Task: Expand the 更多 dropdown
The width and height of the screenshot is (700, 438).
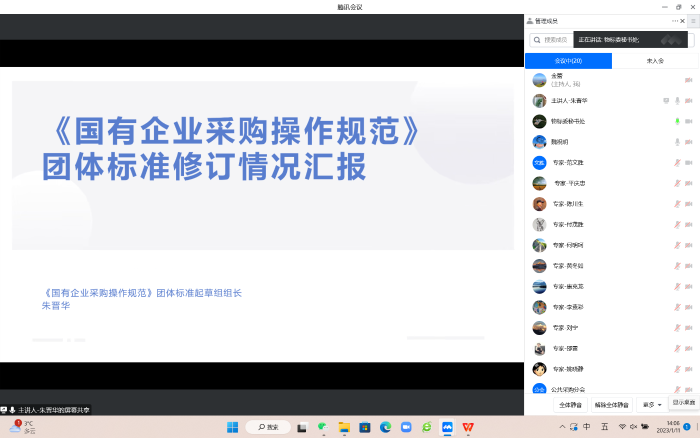Action: 652,405
